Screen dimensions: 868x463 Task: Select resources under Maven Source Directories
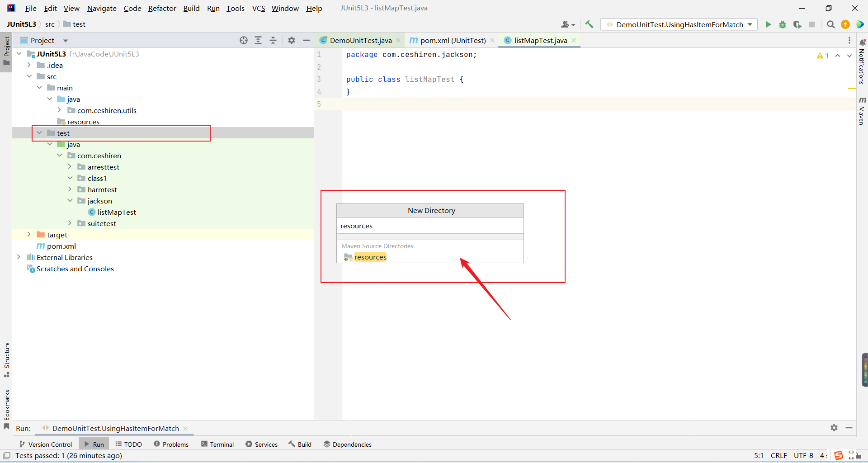(370, 257)
